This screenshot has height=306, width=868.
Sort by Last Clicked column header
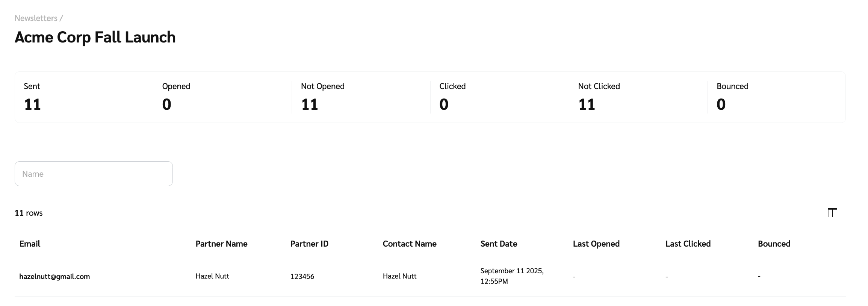pyautogui.click(x=688, y=244)
